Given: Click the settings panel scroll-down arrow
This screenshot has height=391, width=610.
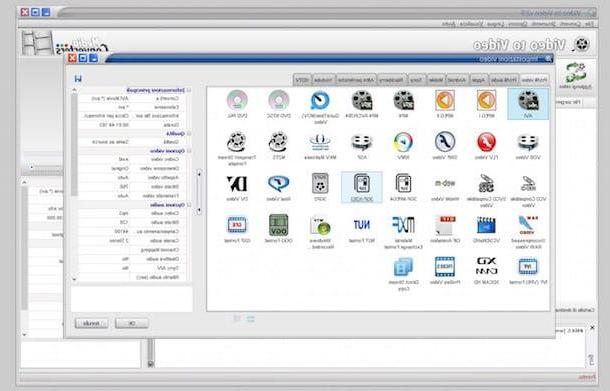Looking at the screenshot, I should pos(74,279).
